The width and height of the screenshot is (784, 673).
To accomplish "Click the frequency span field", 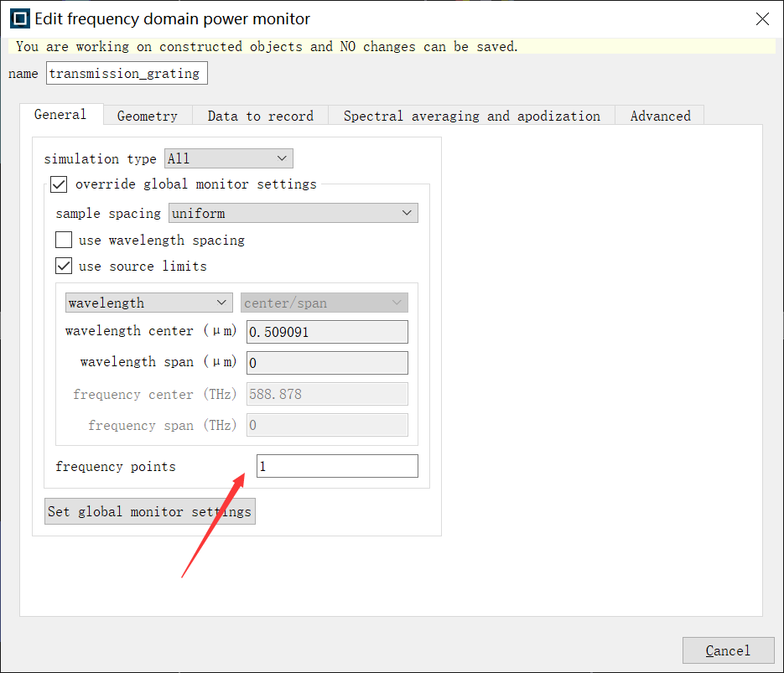I will pos(327,425).
